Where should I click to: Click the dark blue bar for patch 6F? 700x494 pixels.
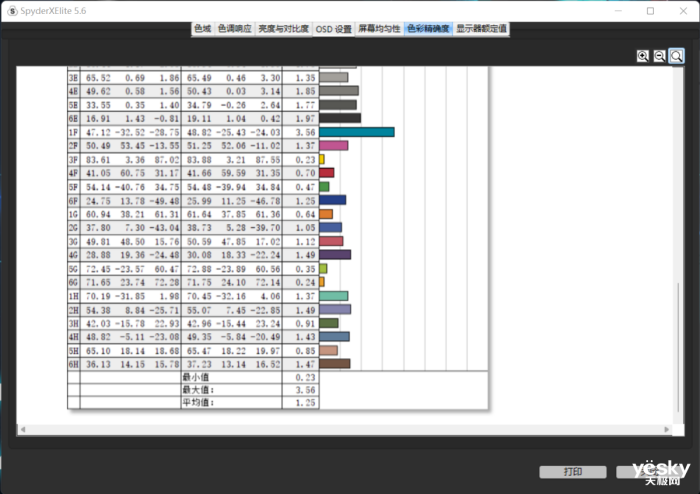pyautogui.click(x=332, y=200)
